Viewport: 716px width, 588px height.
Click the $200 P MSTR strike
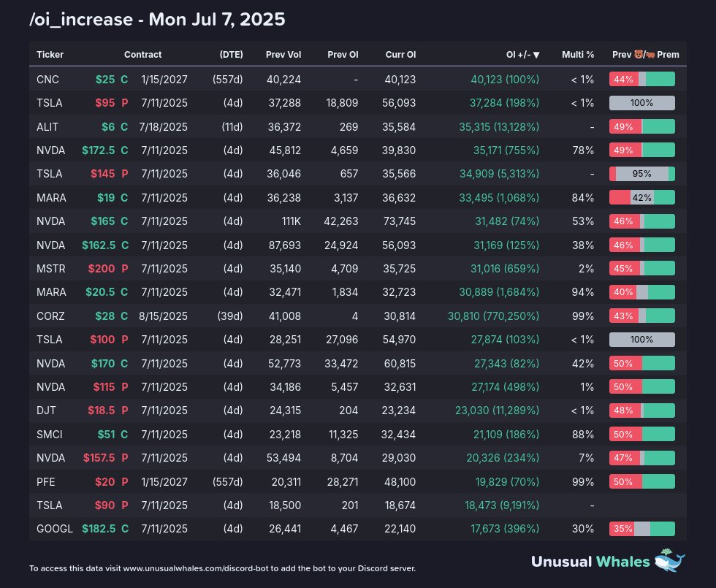click(108, 269)
